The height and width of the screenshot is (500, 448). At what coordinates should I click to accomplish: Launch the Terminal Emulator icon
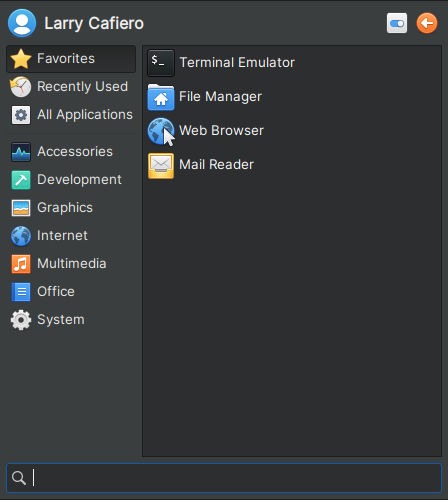tap(161, 63)
